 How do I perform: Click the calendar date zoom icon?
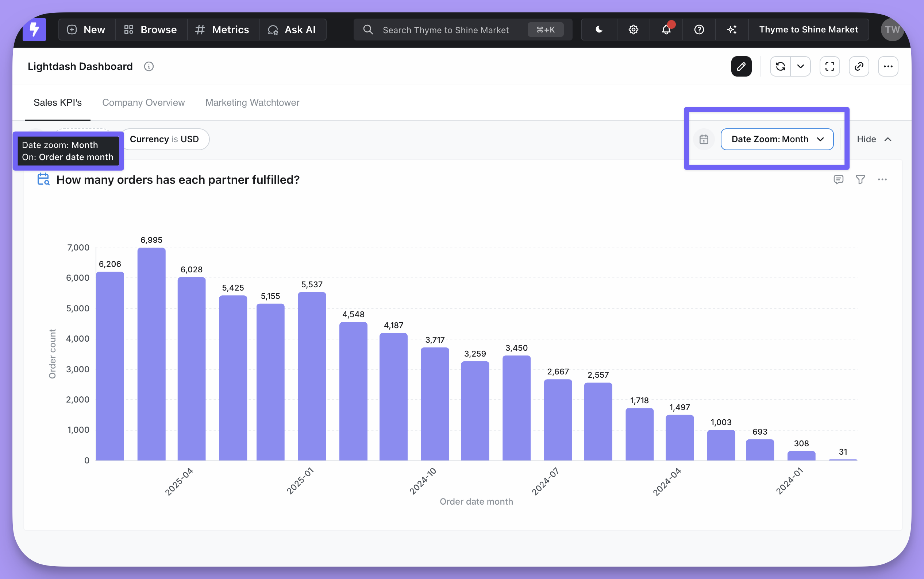[704, 139]
